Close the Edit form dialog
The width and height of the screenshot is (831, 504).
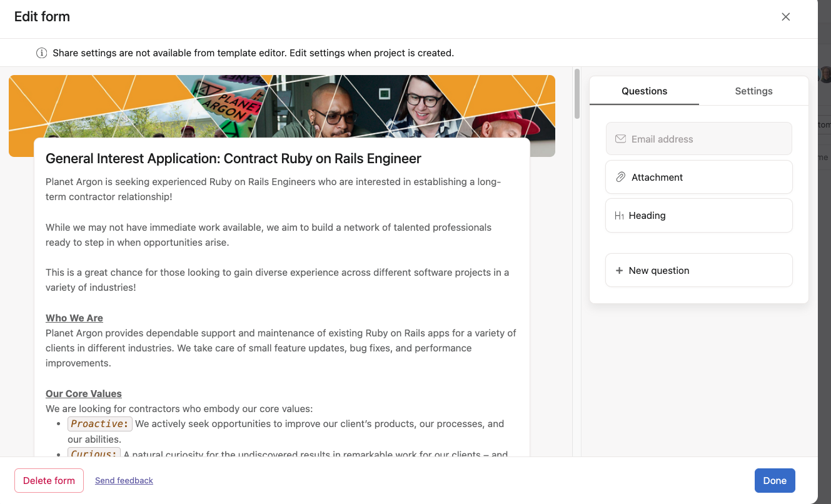click(x=786, y=17)
